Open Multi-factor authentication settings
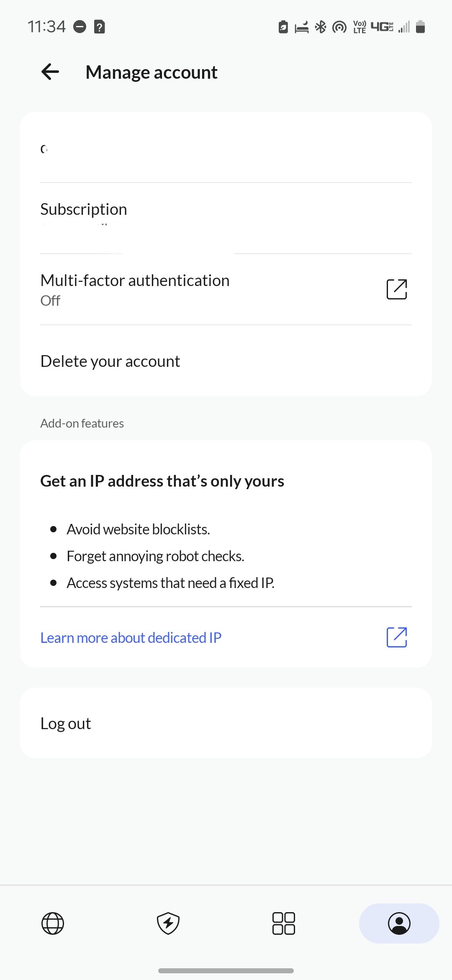Screen dimensions: 452x980 (x=226, y=289)
